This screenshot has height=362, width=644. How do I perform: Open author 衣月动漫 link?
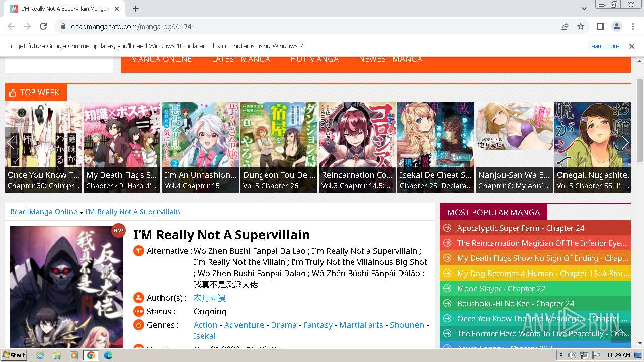pyautogui.click(x=210, y=298)
